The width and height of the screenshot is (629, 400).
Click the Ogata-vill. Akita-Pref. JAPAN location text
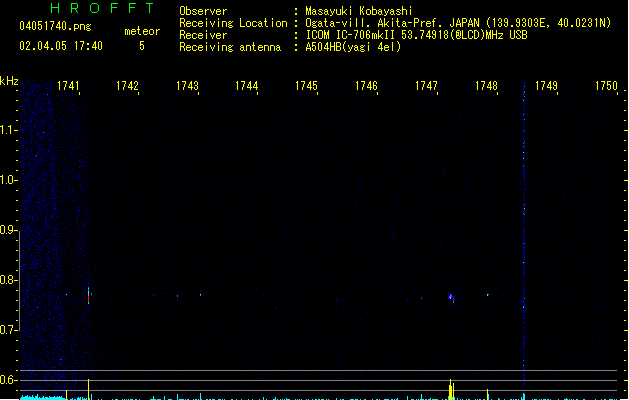tap(458, 23)
